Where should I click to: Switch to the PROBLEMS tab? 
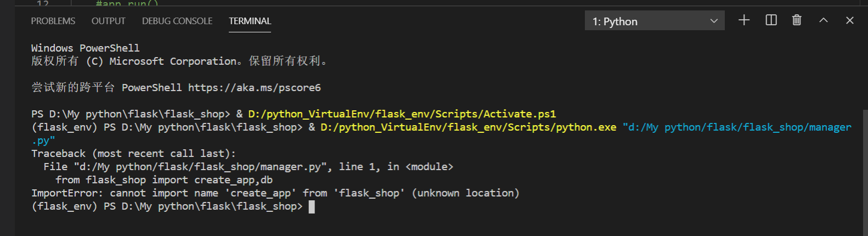pos(53,21)
